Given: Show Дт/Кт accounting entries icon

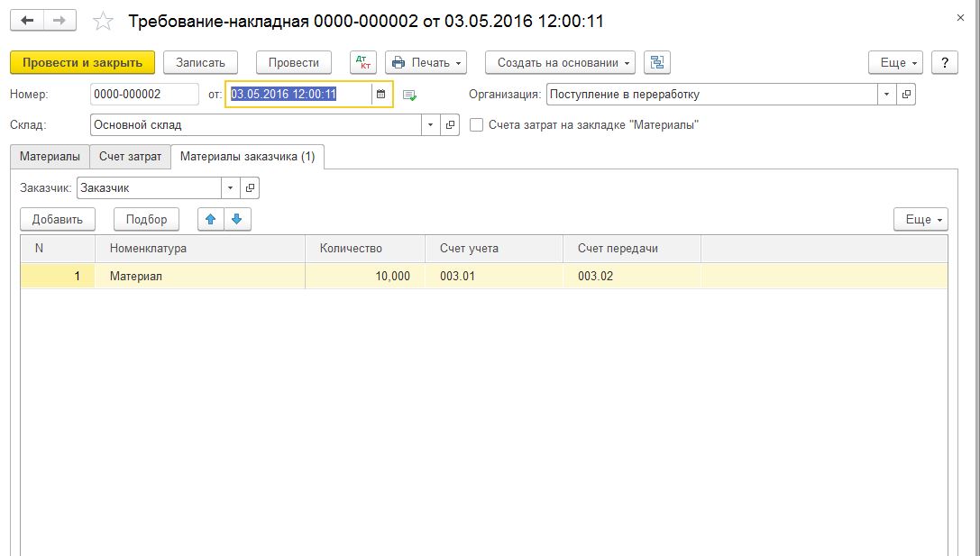Looking at the screenshot, I should click(363, 62).
